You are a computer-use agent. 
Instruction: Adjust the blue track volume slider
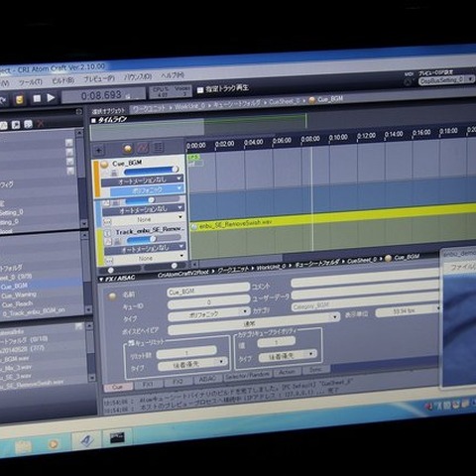[x=153, y=200]
